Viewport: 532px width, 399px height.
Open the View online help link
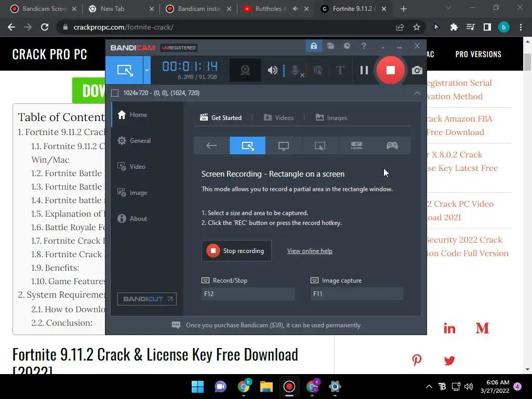[310, 251]
